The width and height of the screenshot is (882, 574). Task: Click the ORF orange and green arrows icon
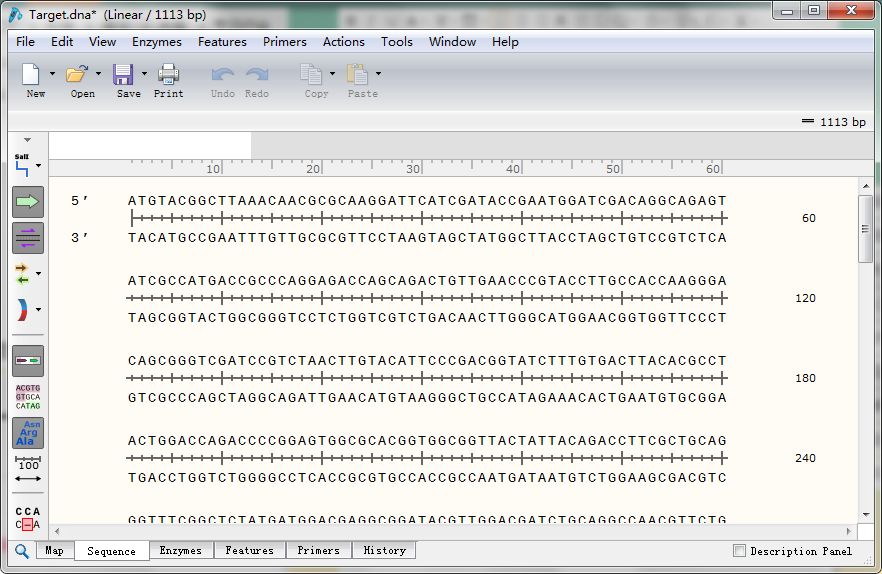pyautogui.click(x=23, y=272)
